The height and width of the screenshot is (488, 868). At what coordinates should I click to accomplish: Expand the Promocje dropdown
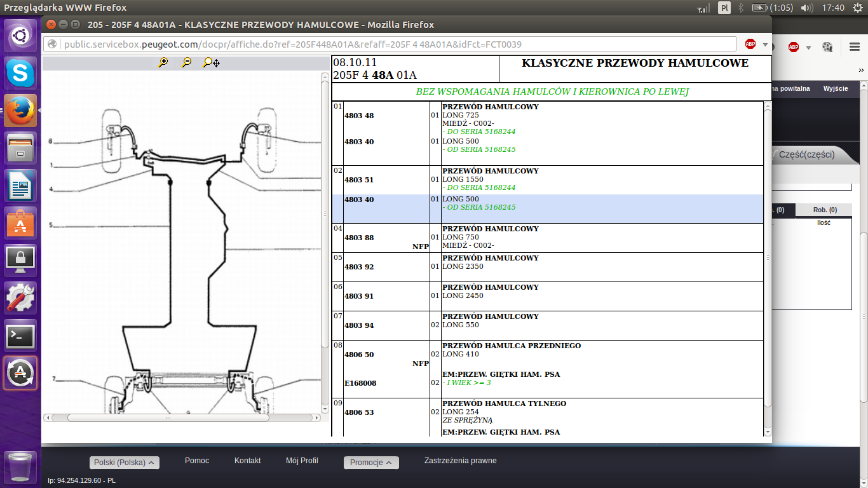click(x=371, y=463)
